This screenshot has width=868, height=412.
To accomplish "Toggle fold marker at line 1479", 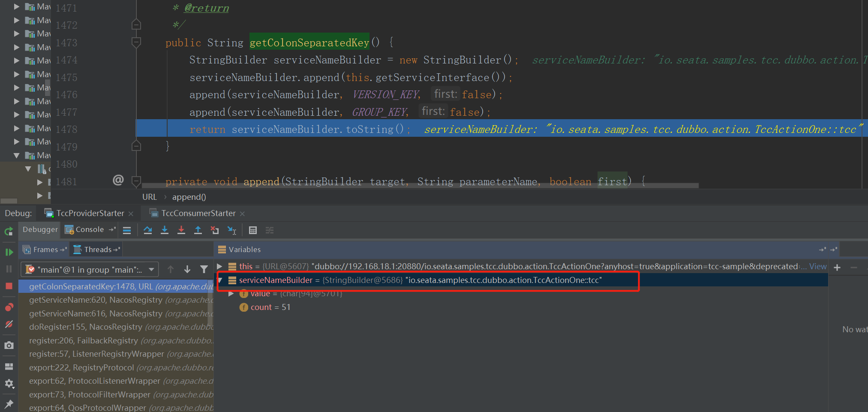I will pyautogui.click(x=136, y=146).
